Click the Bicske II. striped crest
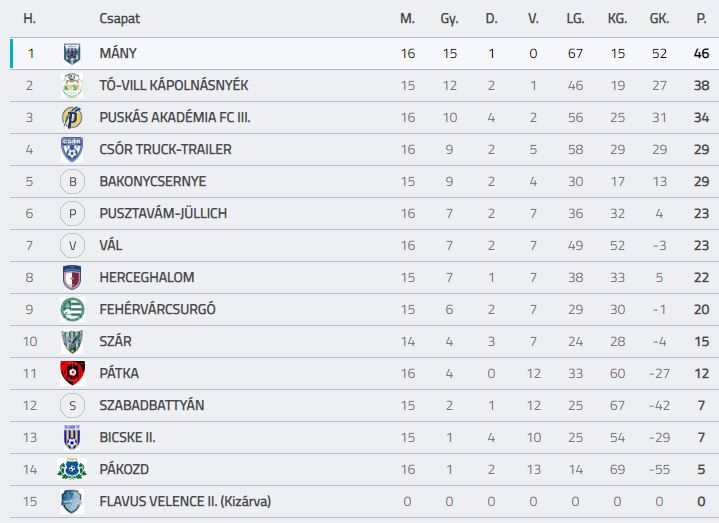The width and height of the screenshot is (719, 523). point(72,437)
